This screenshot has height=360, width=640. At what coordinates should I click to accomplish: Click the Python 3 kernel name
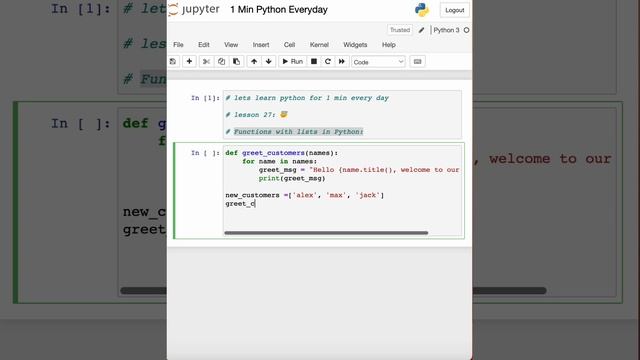click(446, 30)
